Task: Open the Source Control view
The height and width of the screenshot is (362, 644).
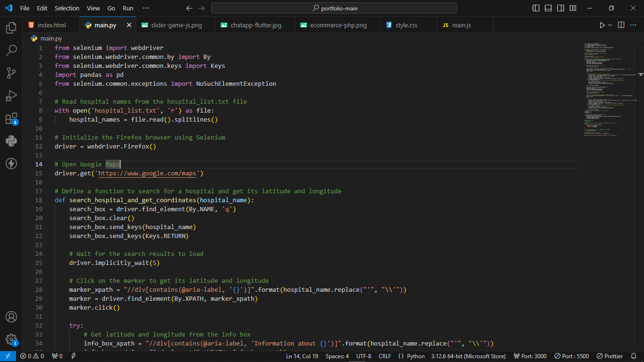Action: [x=11, y=73]
